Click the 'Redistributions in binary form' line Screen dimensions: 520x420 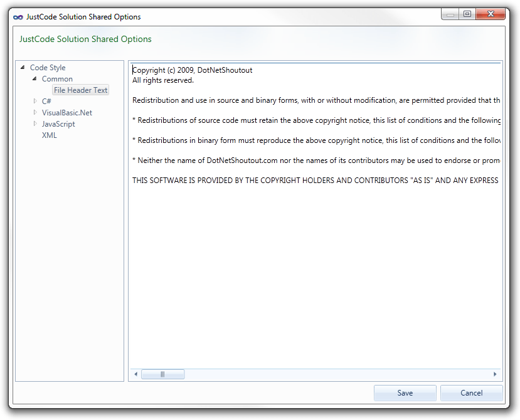click(316, 140)
